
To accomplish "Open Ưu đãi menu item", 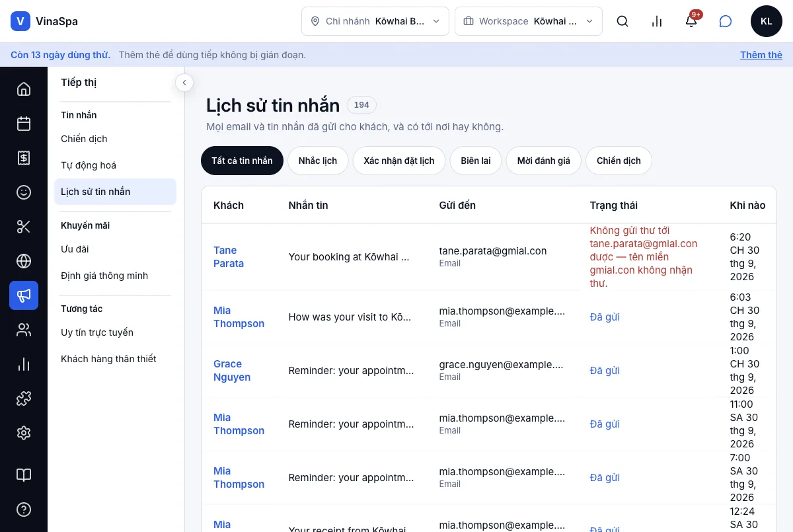I will point(115,249).
